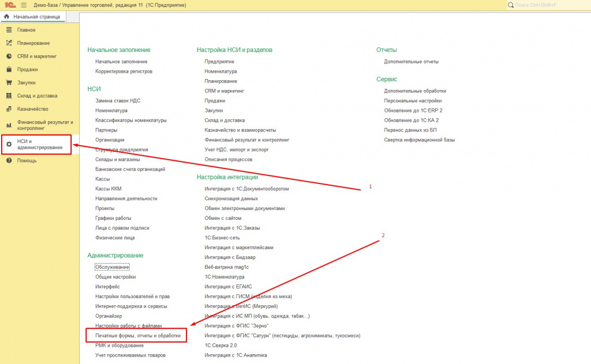Click the 1C logo icon

coord(10,5)
